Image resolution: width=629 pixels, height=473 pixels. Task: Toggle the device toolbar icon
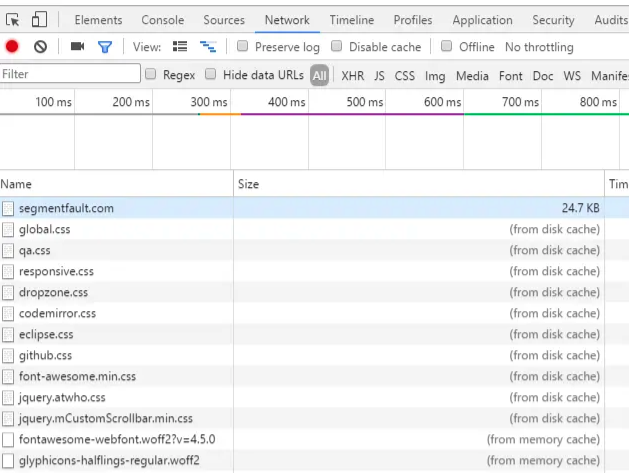39,20
